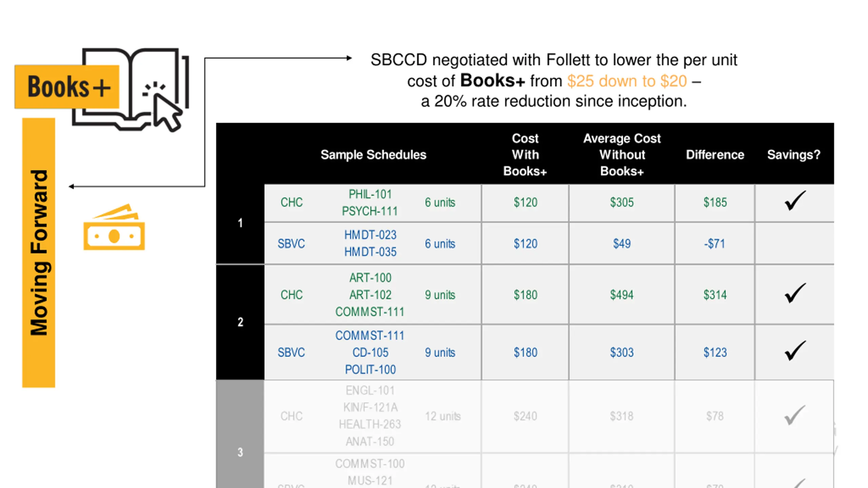Viewport: 868px width, 488px height.
Task: Click schedule number 2 row label
Action: click(240, 322)
